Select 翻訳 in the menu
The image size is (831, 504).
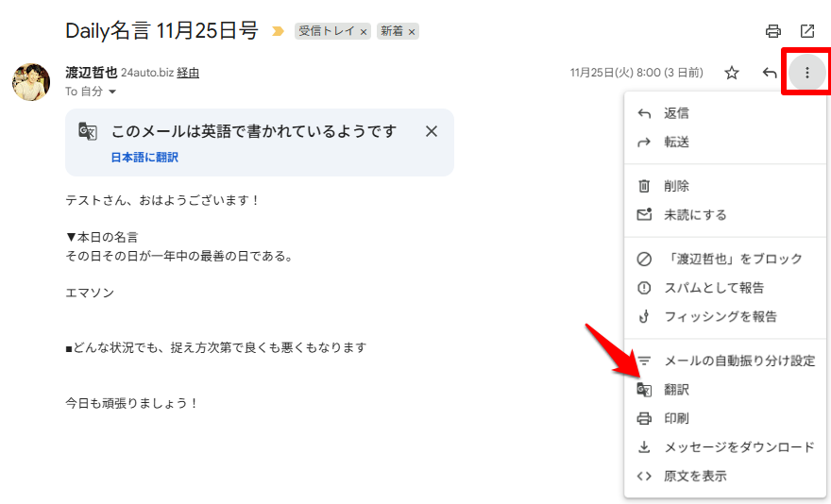676,390
